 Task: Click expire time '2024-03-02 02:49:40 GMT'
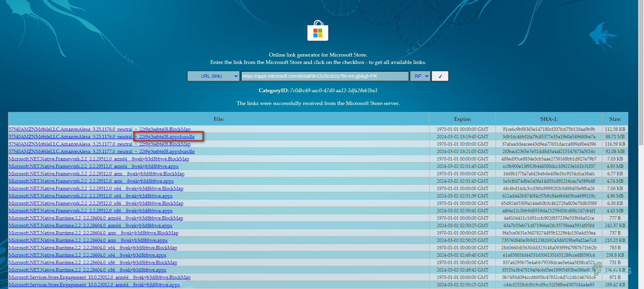463,255
